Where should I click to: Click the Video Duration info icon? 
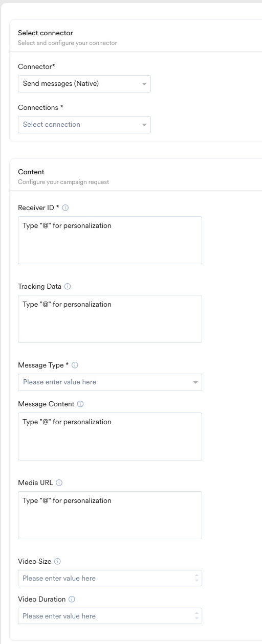point(72,600)
